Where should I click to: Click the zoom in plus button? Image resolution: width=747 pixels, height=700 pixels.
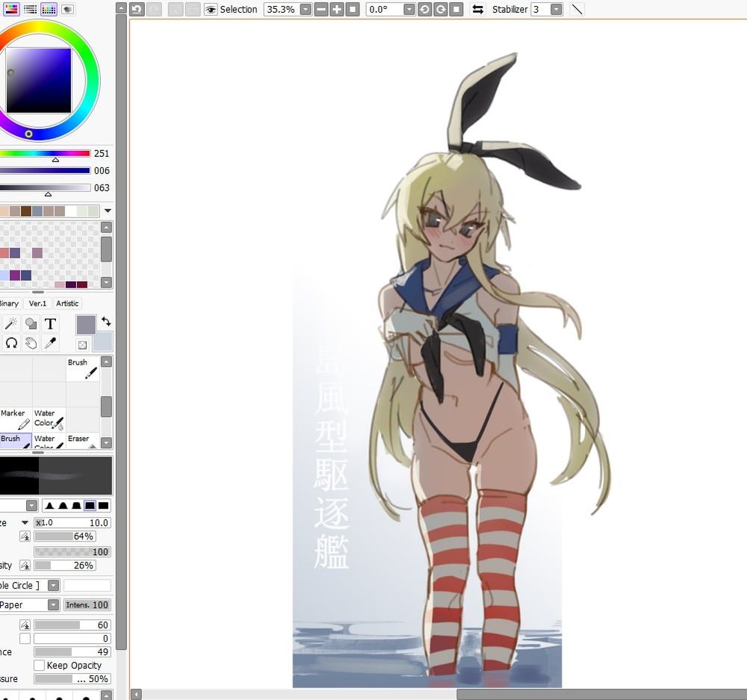coord(337,9)
